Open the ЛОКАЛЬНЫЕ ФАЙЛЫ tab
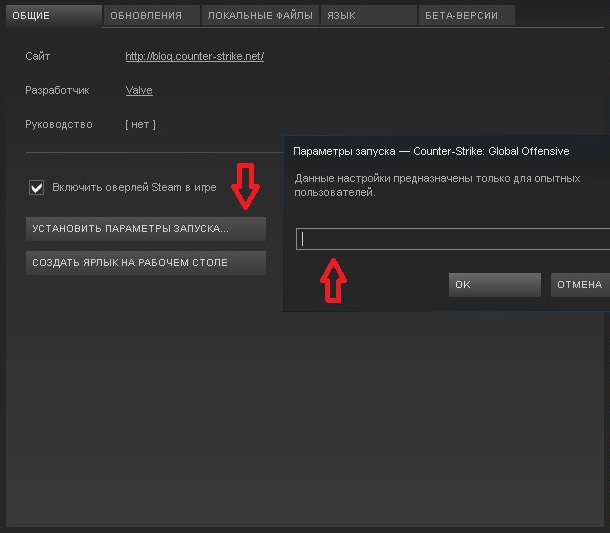Viewport: 610px width, 533px height. [260, 16]
